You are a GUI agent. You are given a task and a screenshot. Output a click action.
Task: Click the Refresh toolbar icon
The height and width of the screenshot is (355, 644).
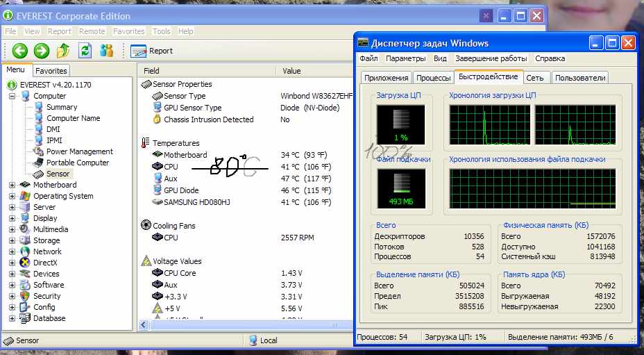tap(85, 51)
